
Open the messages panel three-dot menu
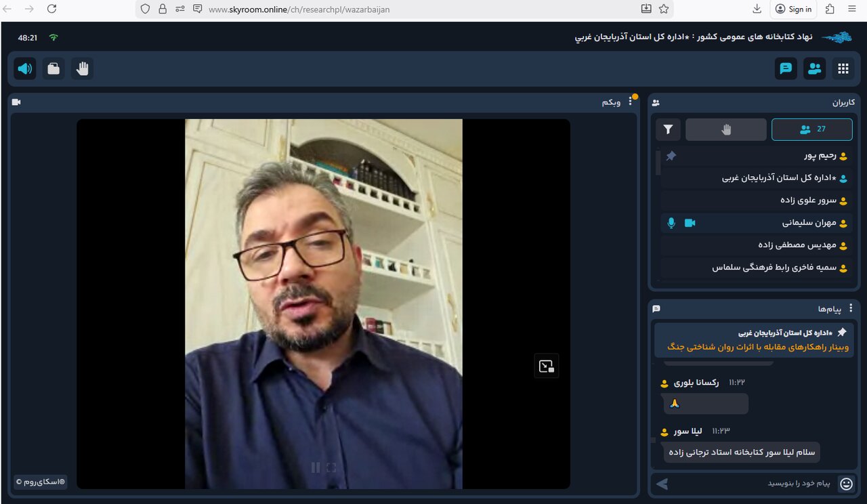tap(851, 308)
